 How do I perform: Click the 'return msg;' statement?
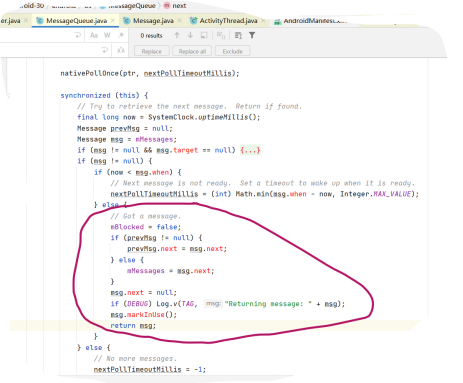[x=133, y=326]
